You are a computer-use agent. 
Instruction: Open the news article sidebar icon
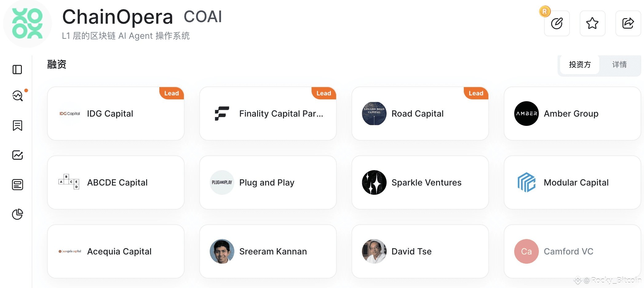point(18,185)
